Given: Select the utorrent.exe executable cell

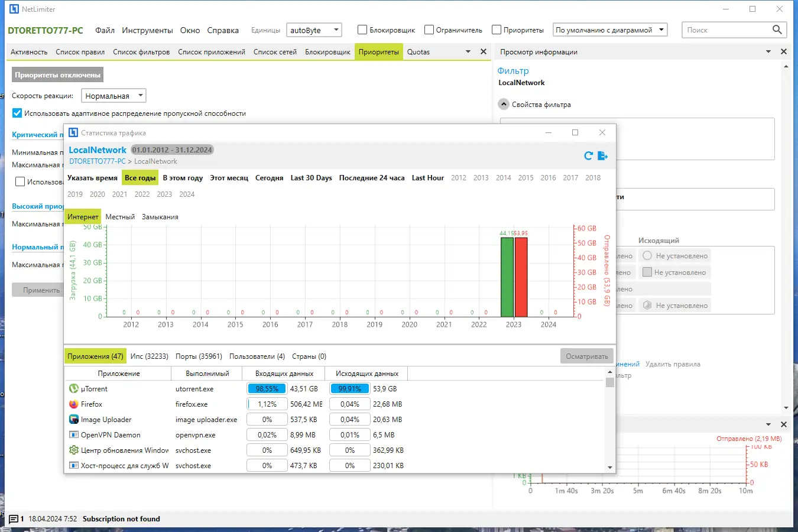Looking at the screenshot, I should point(194,389).
